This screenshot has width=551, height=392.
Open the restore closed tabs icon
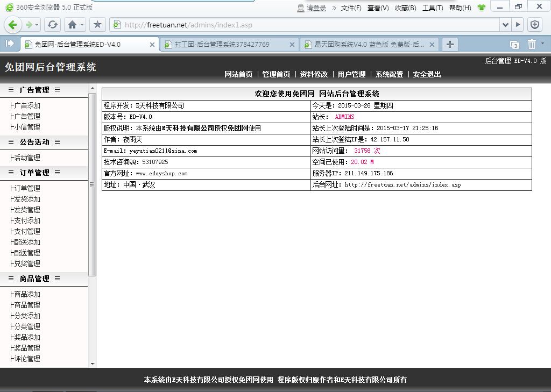[x=514, y=44]
